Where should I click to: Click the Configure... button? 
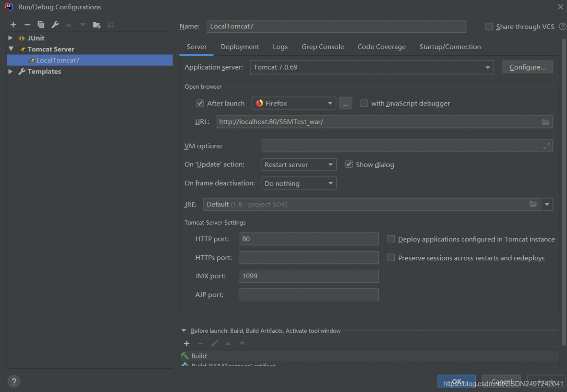pos(528,67)
